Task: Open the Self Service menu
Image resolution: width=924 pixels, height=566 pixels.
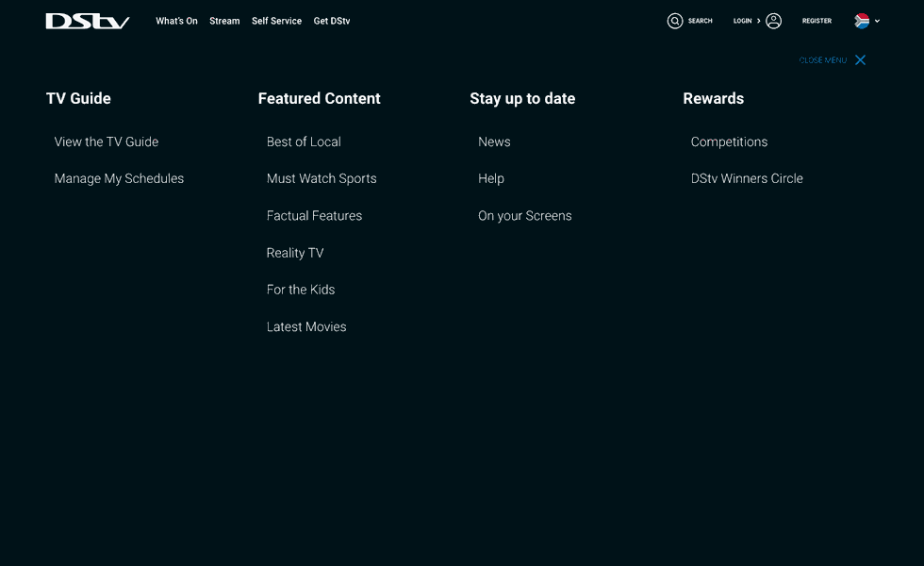Action: tap(276, 20)
